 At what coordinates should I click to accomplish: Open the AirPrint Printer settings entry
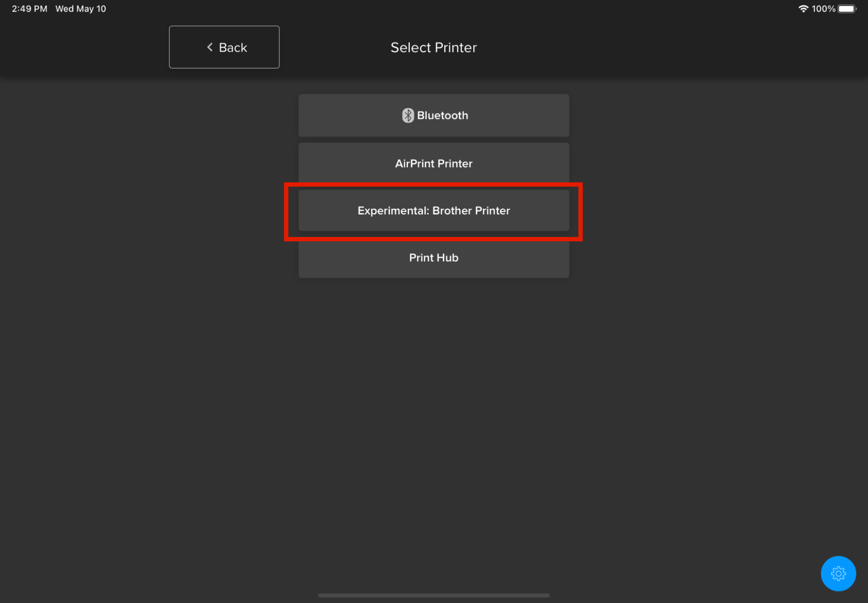tap(433, 163)
